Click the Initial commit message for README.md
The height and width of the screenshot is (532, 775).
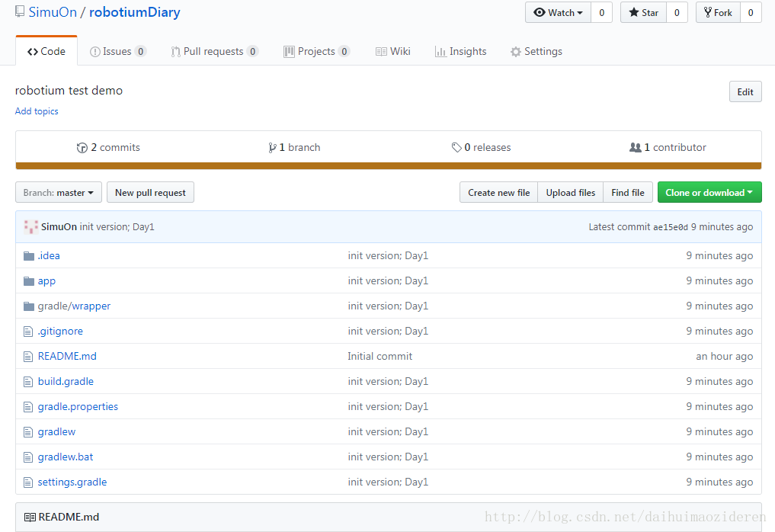(379, 357)
